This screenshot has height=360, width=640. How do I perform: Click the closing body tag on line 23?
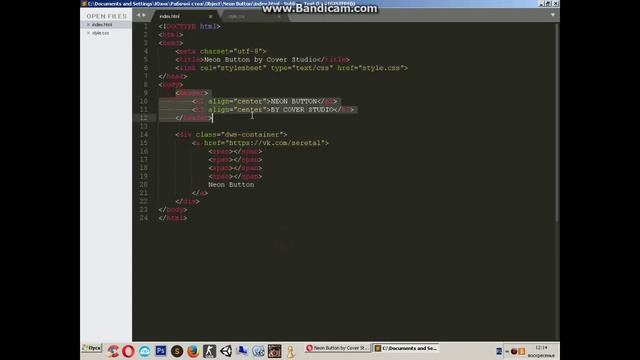click(173, 210)
